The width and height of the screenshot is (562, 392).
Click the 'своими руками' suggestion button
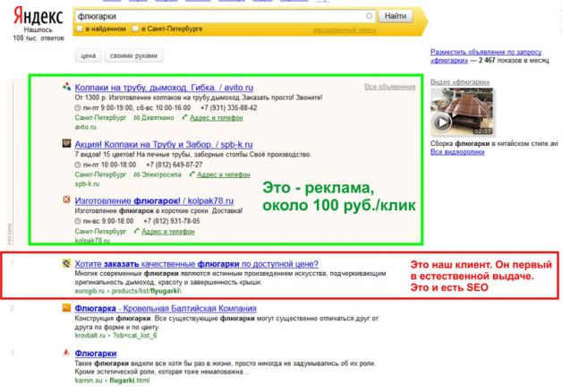point(133,55)
